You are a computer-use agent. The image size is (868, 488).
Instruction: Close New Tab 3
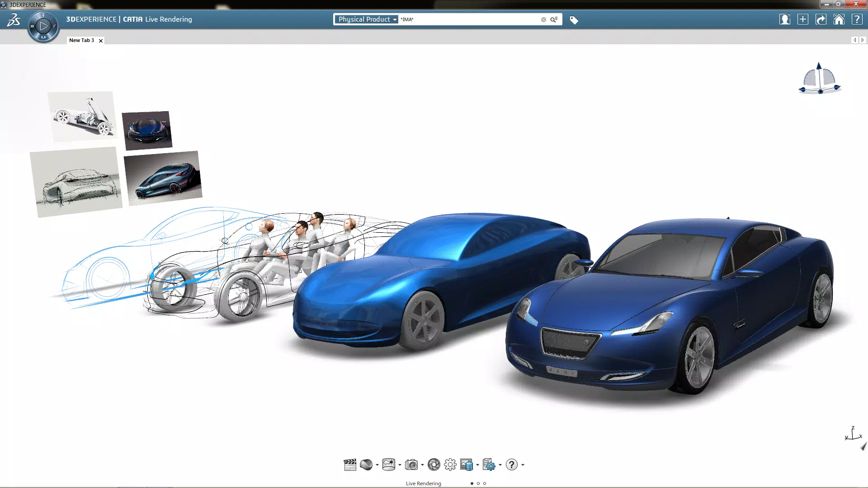pos(101,41)
